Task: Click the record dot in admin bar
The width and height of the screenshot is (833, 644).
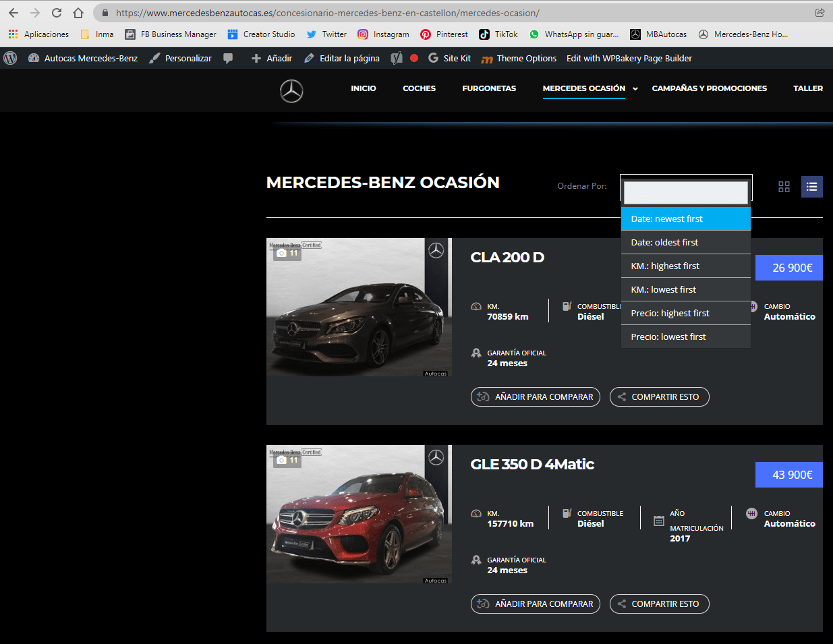Action: pos(414,58)
